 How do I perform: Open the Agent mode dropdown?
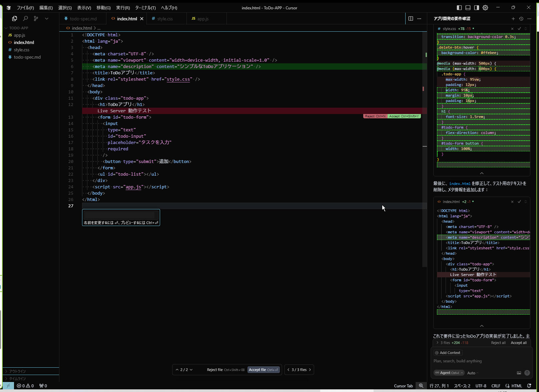point(449,373)
